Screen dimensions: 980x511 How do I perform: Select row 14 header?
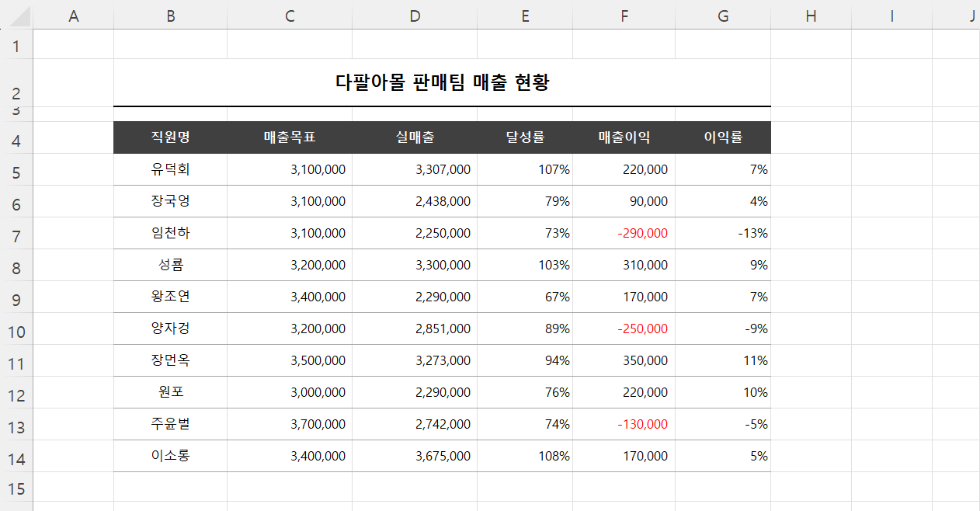(16, 456)
